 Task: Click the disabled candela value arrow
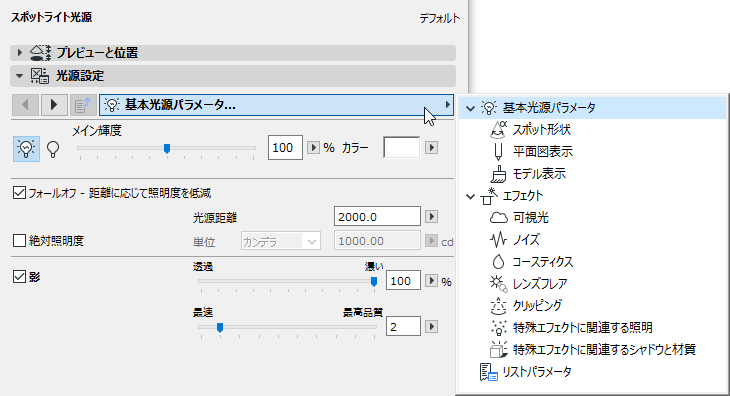[432, 241]
